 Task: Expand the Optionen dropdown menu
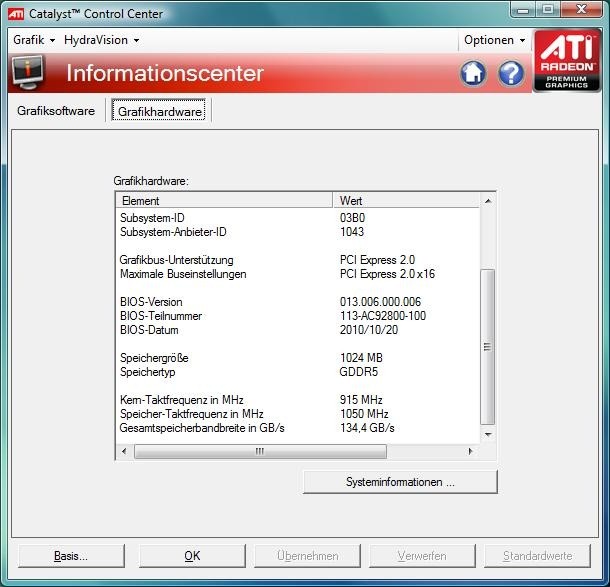point(494,40)
